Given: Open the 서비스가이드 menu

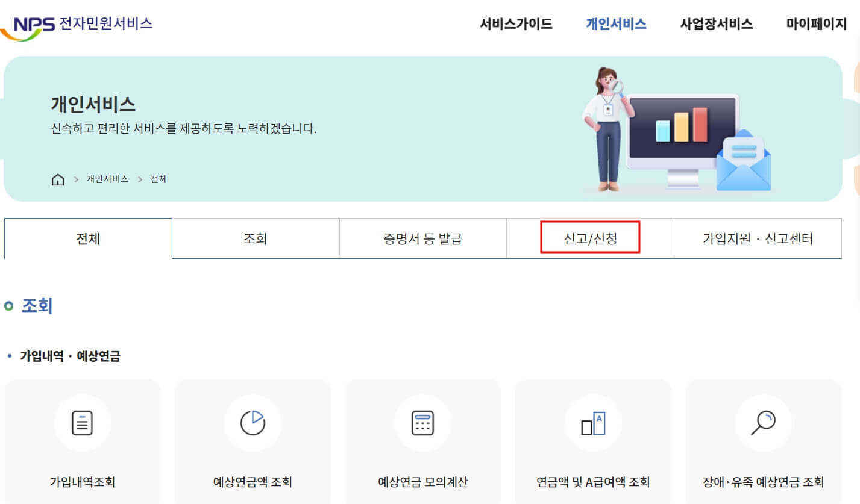Looking at the screenshot, I should pos(516,23).
